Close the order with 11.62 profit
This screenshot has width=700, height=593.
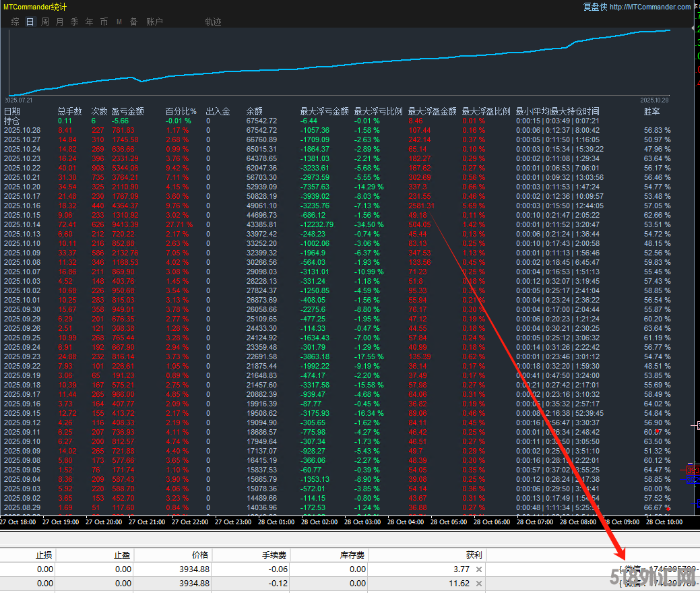(478, 584)
